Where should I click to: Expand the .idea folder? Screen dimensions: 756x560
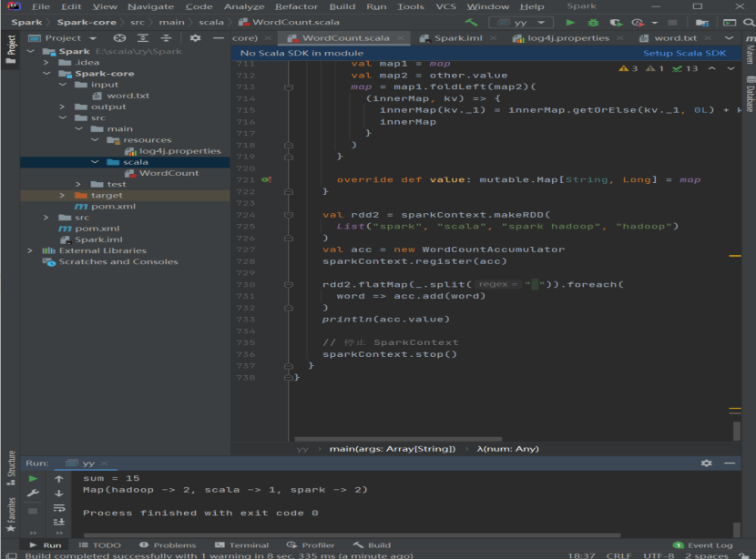tap(46, 63)
